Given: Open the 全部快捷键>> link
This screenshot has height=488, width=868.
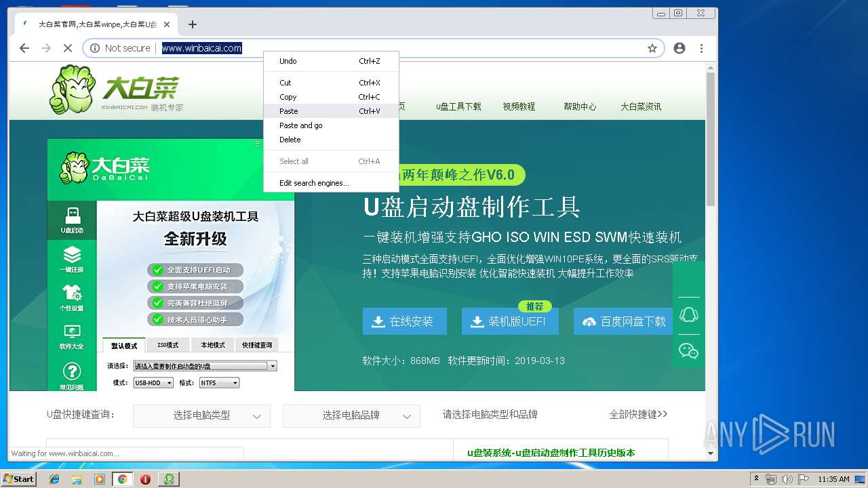Looking at the screenshot, I should coord(638,414).
